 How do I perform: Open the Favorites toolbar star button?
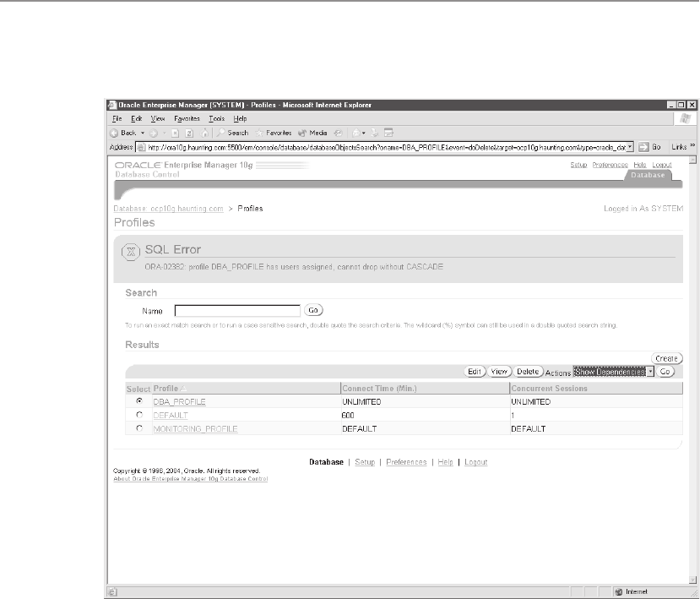[x=274, y=133]
